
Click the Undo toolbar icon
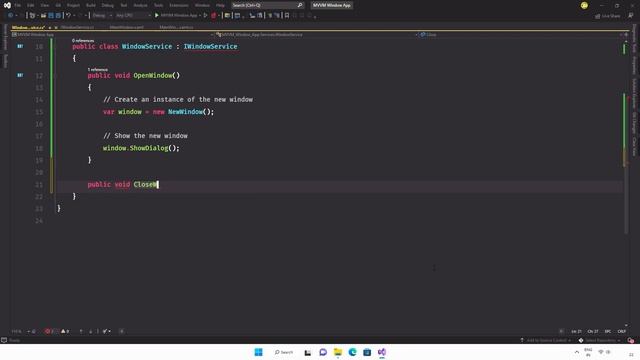point(69,16)
